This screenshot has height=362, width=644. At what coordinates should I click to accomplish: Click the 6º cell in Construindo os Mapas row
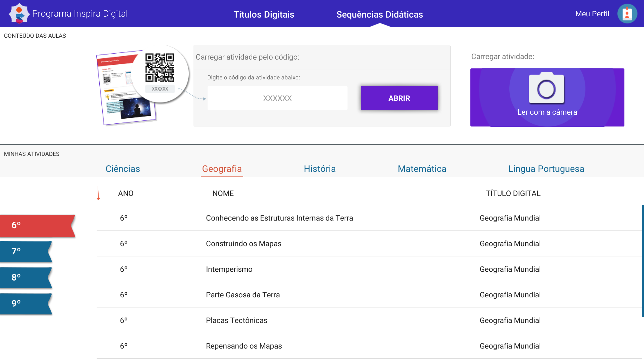pyautogui.click(x=124, y=244)
